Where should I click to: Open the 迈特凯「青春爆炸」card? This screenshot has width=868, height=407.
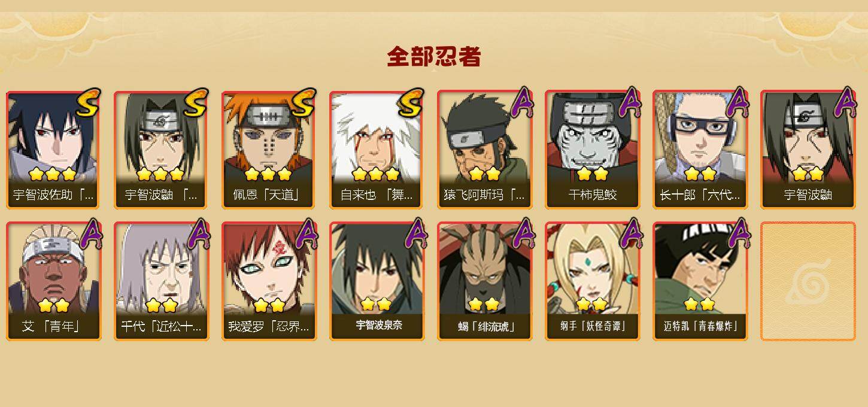(x=700, y=281)
